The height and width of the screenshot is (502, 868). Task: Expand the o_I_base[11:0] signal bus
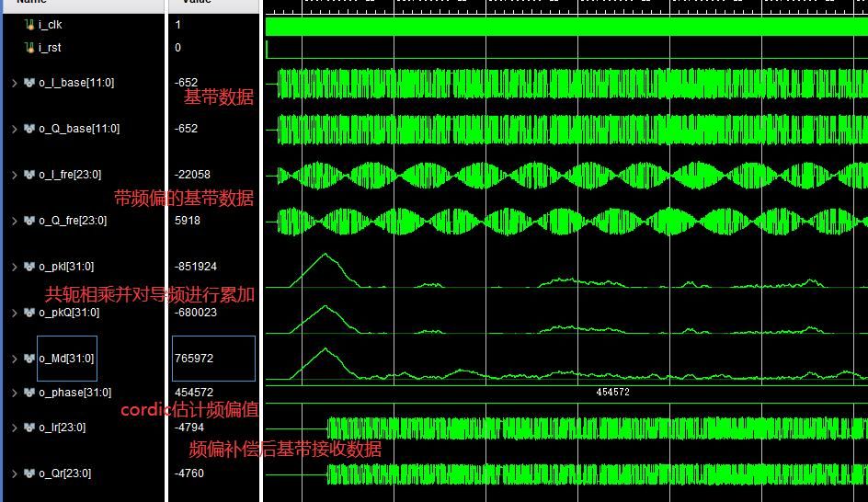tap(15, 83)
